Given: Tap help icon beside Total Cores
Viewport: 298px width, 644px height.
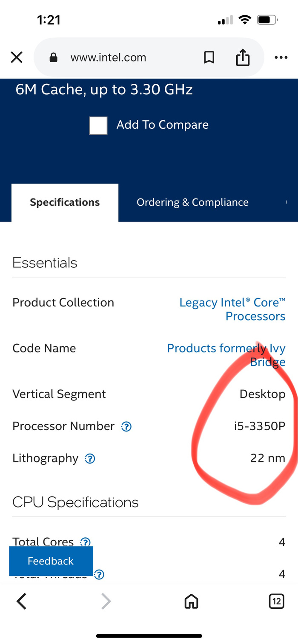Looking at the screenshot, I should [86, 542].
